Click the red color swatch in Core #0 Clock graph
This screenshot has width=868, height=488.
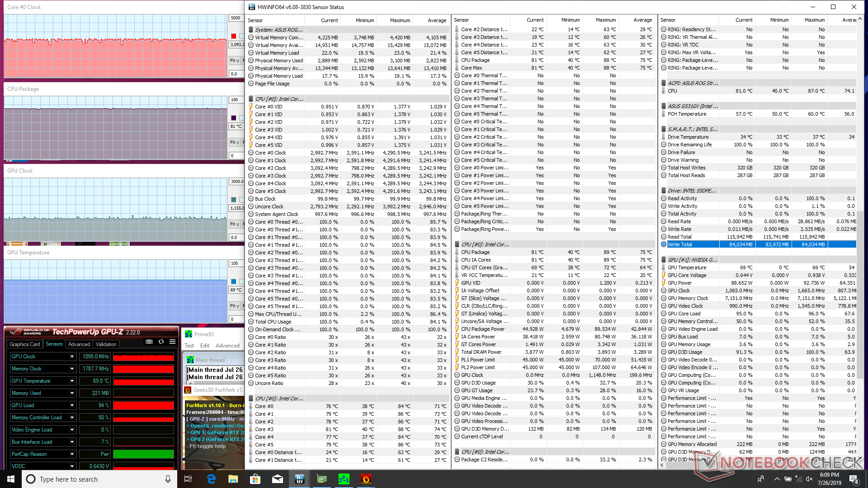(234, 36)
